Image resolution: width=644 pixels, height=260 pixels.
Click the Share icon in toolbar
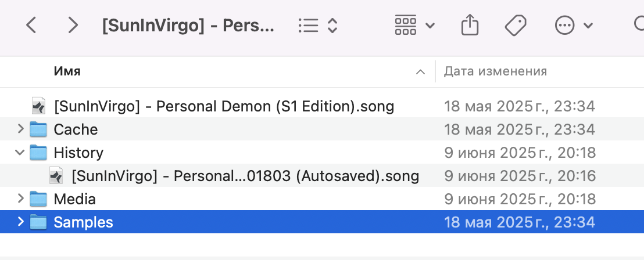(x=470, y=26)
